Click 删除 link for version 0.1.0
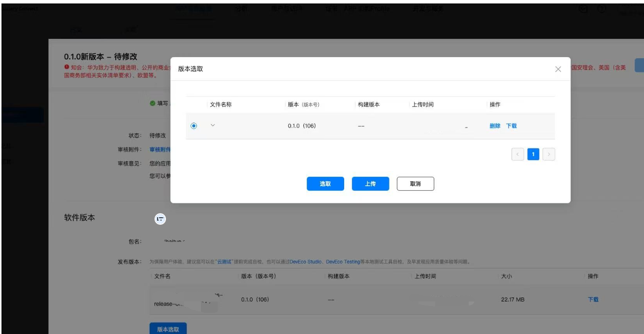The width and height of the screenshot is (644, 334). pyautogui.click(x=495, y=126)
